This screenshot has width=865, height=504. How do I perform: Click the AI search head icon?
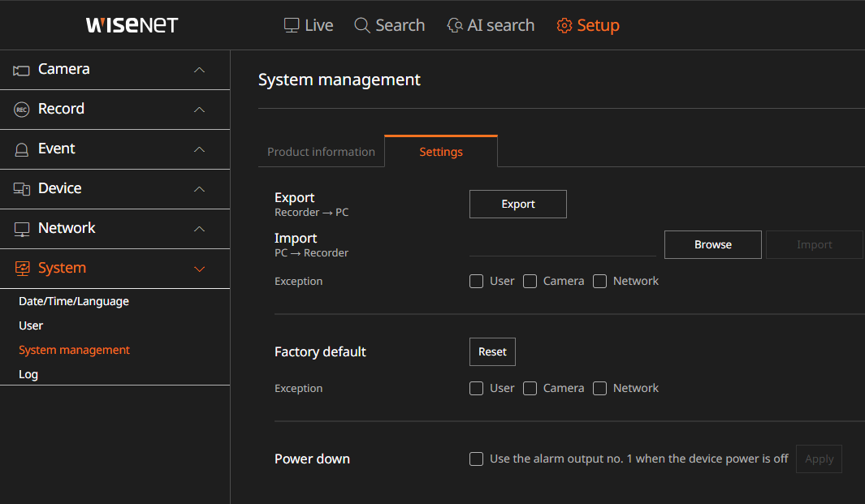click(x=454, y=25)
